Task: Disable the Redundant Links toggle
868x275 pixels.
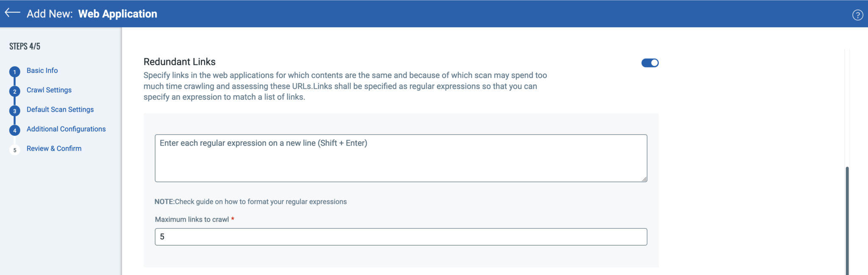Action: pos(650,63)
